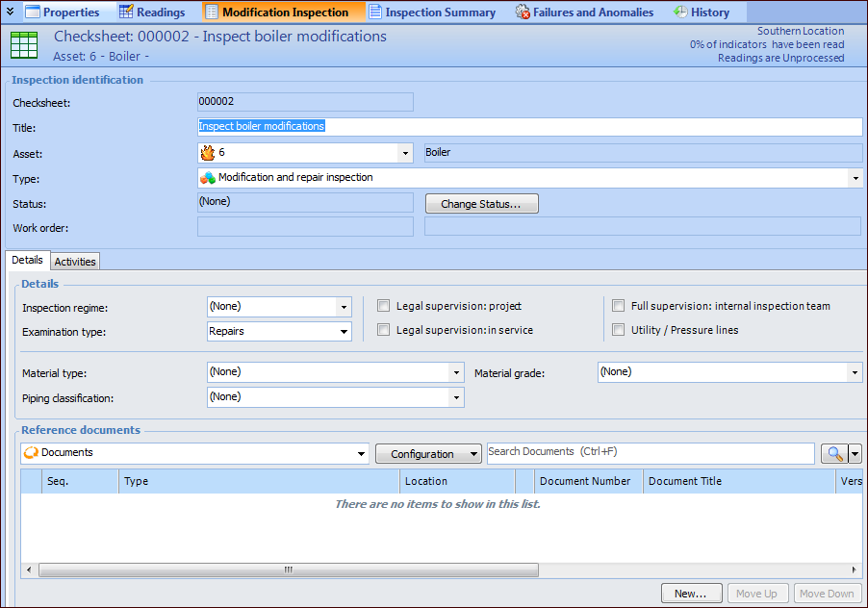Switch to the Activities tab
This screenshot has width=868, height=608.
click(75, 262)
